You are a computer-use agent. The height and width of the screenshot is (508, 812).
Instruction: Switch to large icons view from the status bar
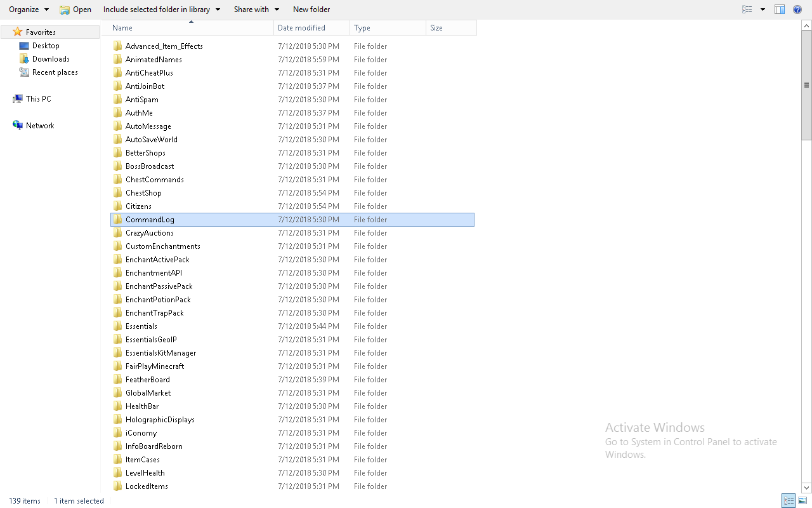[802, 501]
